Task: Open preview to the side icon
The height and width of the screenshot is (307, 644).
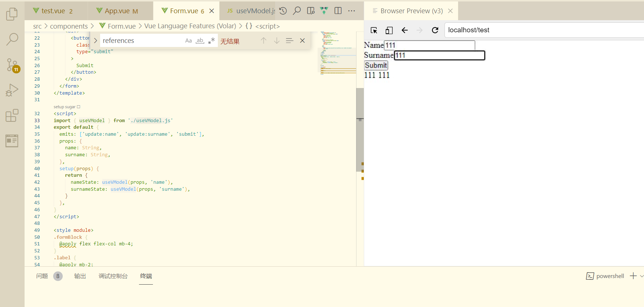Action: (x=311, y=11)
